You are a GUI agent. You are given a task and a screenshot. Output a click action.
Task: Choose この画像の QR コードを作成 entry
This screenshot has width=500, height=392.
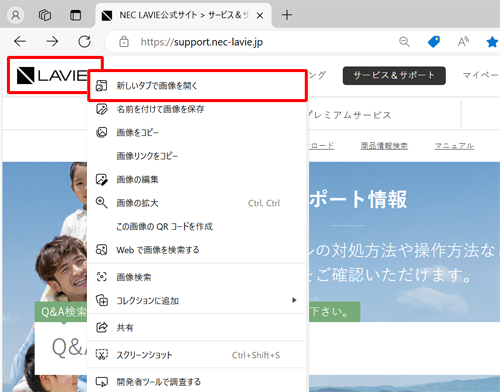click(x=197, y=226)
